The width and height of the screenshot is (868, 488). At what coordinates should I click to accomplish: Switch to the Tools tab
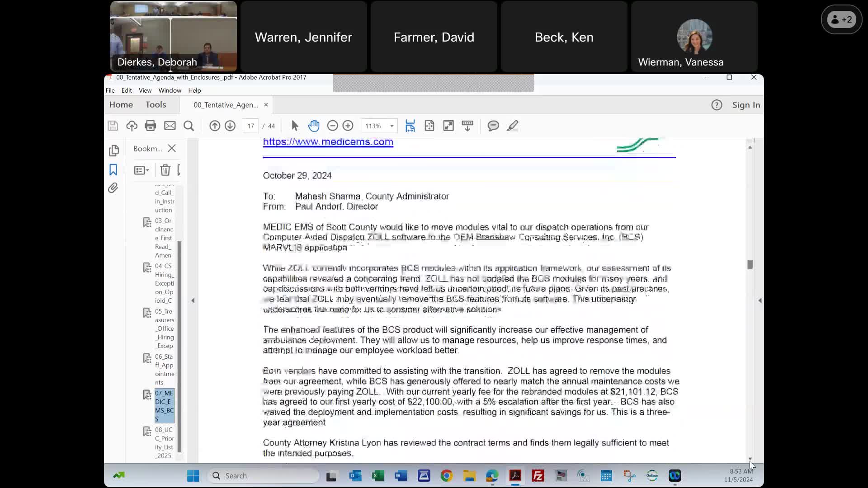pyautogui.click(x=156, y=105)
